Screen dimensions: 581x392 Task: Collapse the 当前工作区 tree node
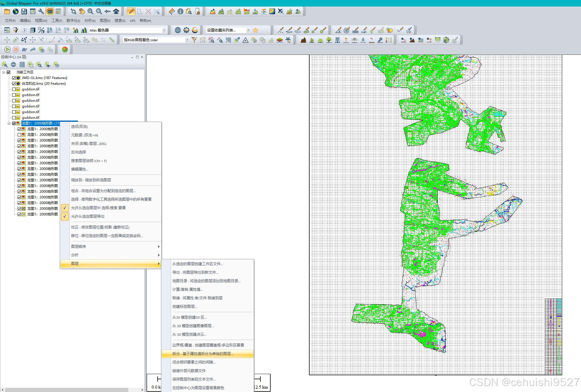[x=4, y=72]
